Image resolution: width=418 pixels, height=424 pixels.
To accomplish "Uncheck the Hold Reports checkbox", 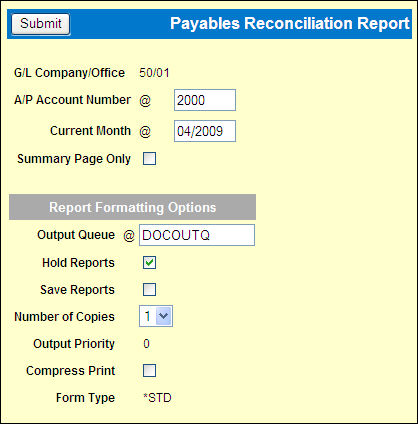I will pyautogui.click(x=149, y=263).
